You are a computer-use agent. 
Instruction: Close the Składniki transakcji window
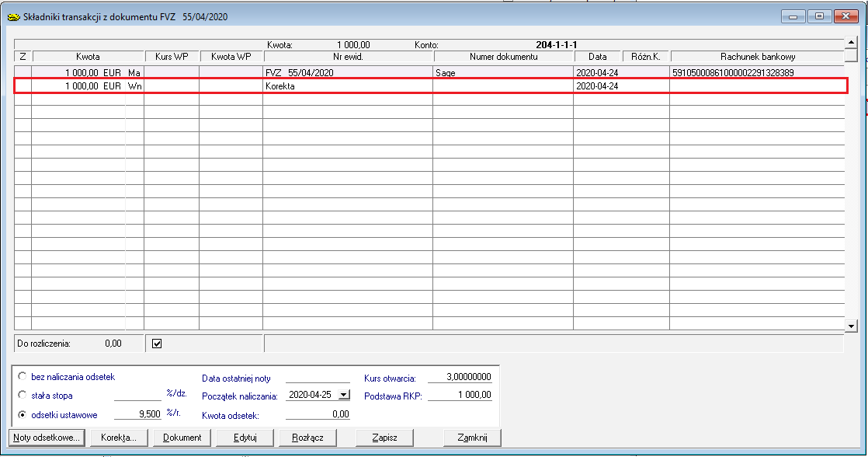(x=845, y=16)
